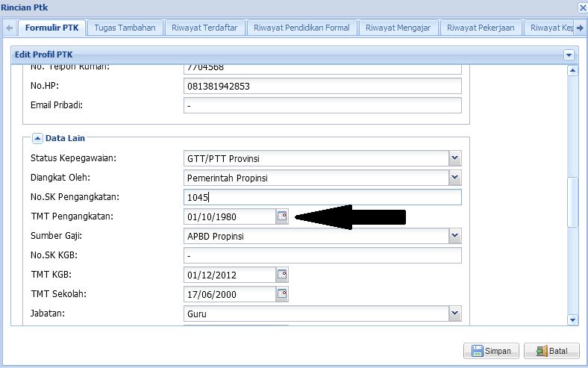
Task: Click the scrollbar down arrow
Action: [x=572, y=320]
